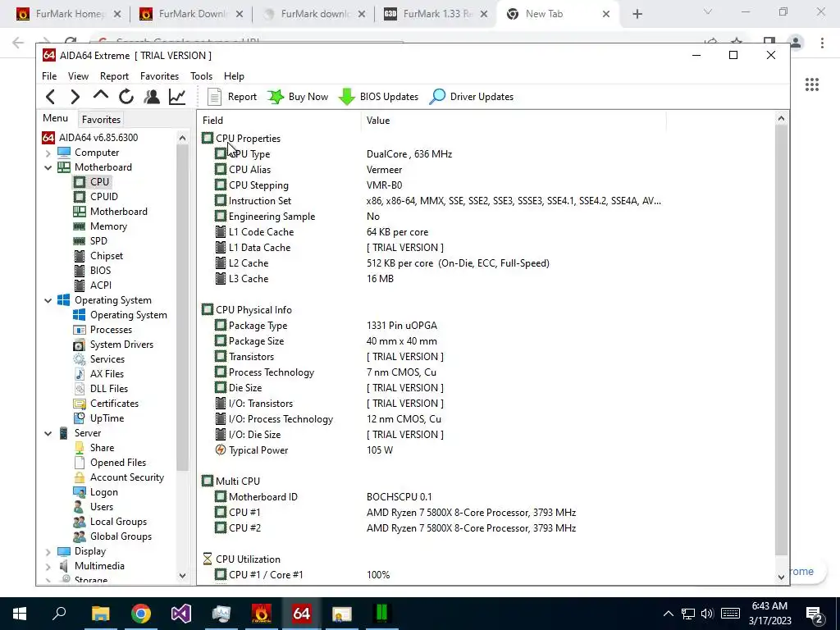Open Windows Start menu
The height and width of the screenshot is (630, 840).
[x=20, y=614]
